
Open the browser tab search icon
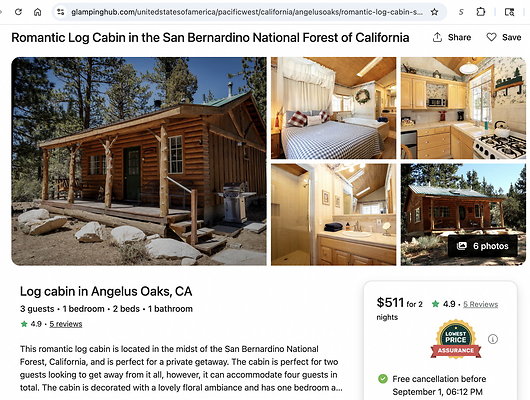[x=509, y=12]
